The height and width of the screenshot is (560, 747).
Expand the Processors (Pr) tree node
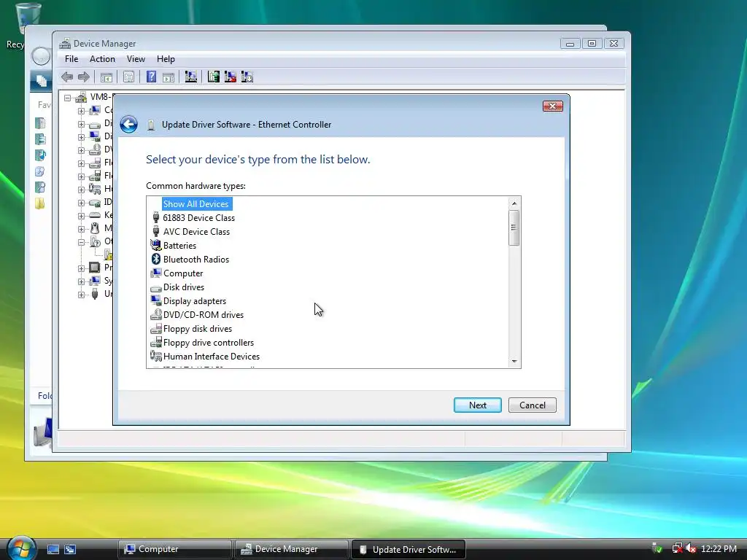[x=81, y=268]
